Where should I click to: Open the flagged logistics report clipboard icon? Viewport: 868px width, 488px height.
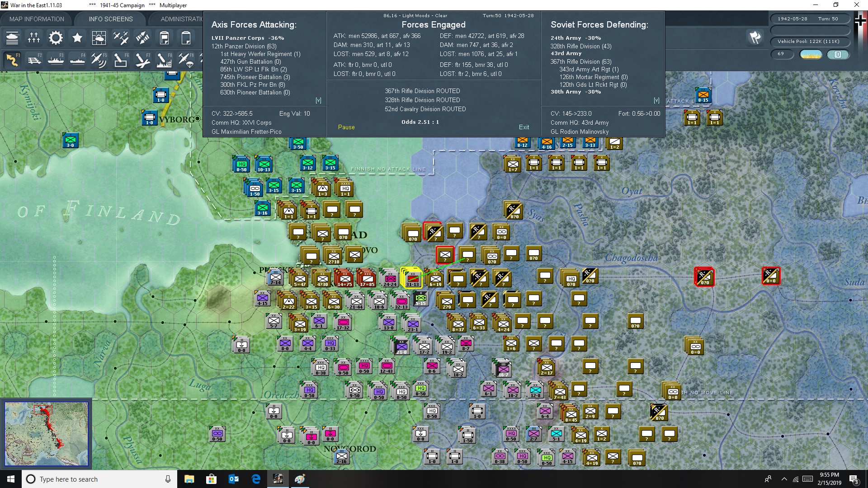(x=164, y=38)
